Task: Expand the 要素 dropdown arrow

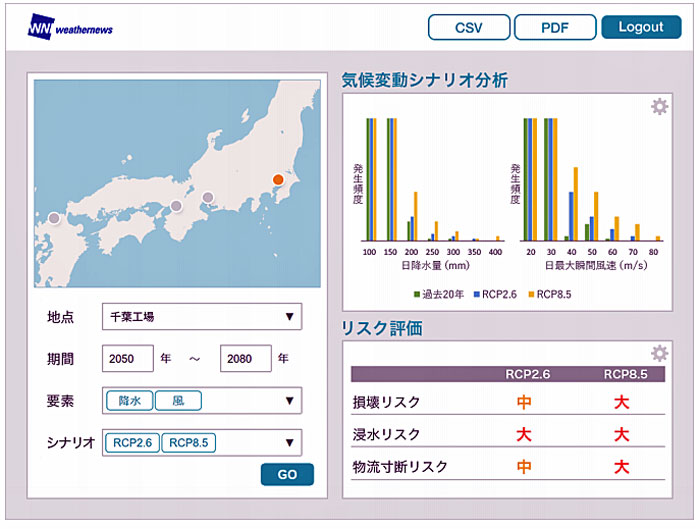Action: pyautogui.click(x=289, y=401)
